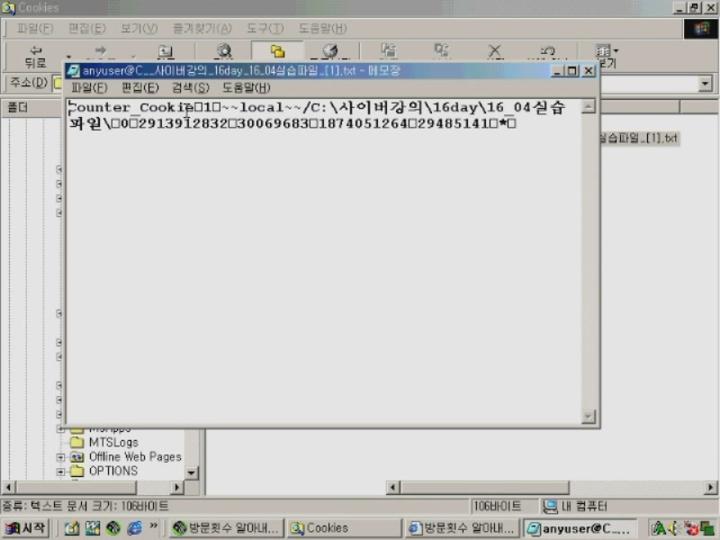Viewport: 720px width, 540px height.
Task: Open Notepad's 편집(E) menu
Action: (140, 88)
